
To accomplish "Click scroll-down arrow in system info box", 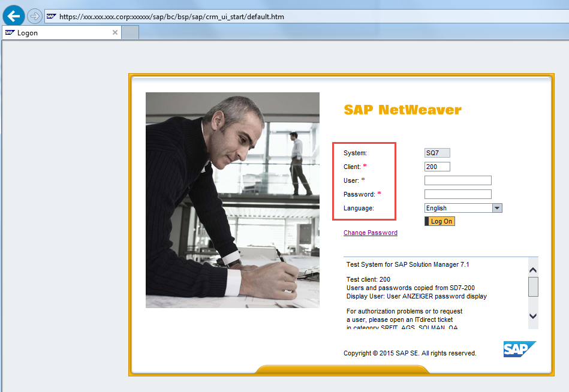I will pos(532,316).
